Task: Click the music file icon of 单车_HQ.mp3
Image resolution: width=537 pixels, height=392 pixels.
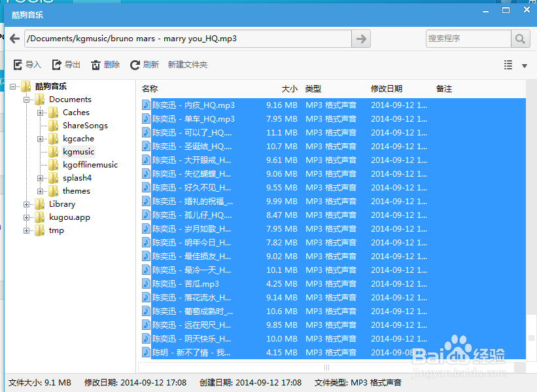Action: tap(147, 118)
